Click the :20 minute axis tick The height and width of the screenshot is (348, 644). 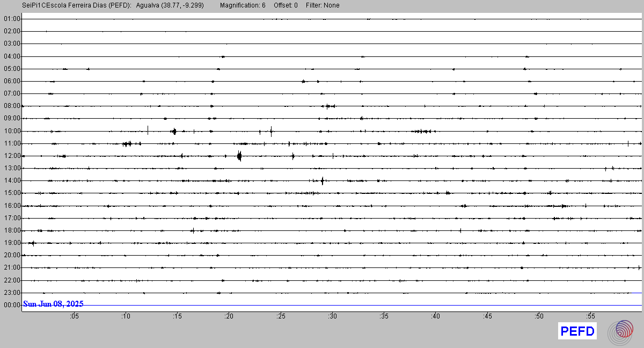tap(229, 316)
